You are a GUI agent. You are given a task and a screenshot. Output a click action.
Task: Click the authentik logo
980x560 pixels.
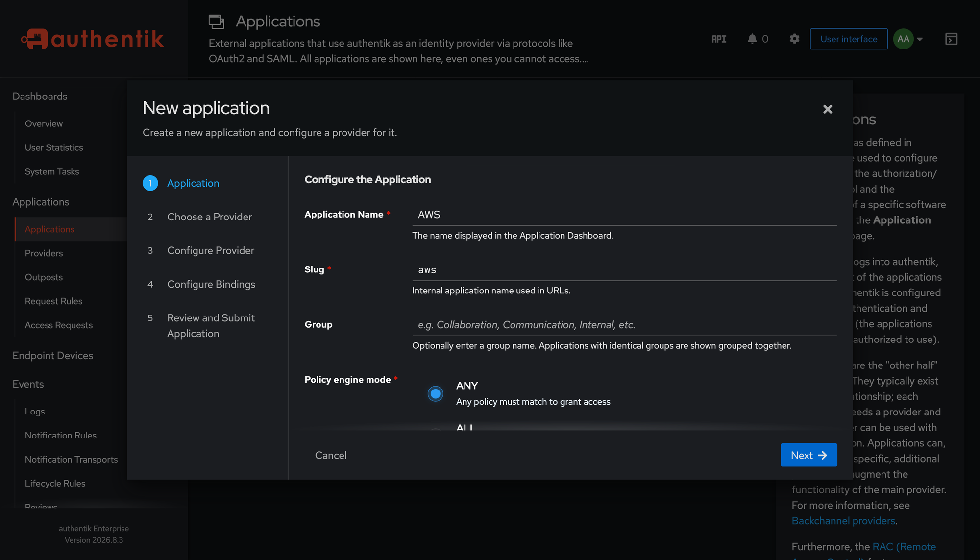click(x=93, y=39)
